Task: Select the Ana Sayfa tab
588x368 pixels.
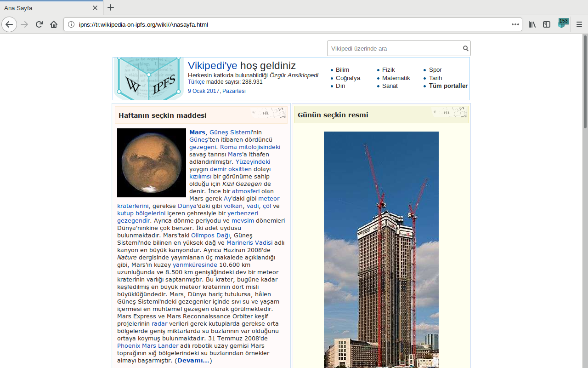Action: (51, 8)
